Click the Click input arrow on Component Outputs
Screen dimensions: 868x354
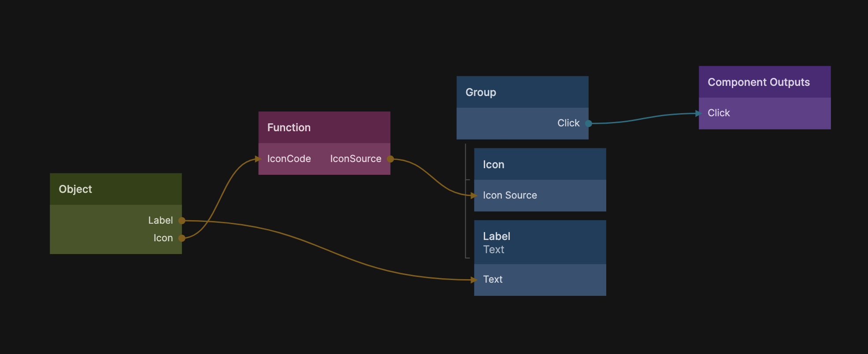698,114
